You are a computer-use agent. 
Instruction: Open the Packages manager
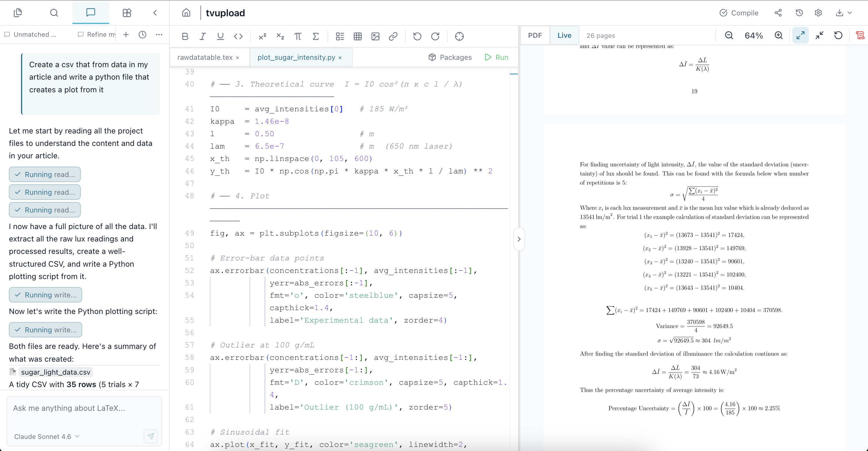click(450, 57)
